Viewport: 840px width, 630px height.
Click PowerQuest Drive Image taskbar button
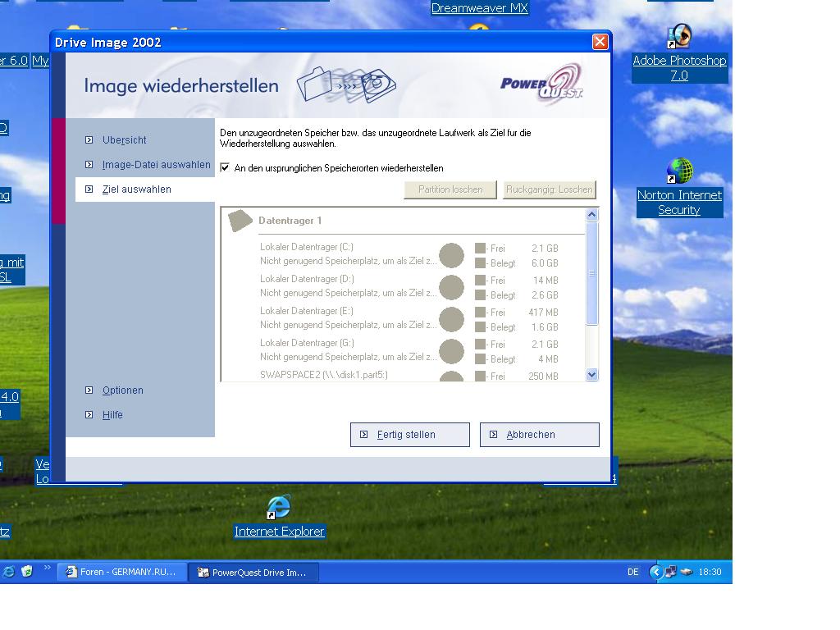click(253, 572)
